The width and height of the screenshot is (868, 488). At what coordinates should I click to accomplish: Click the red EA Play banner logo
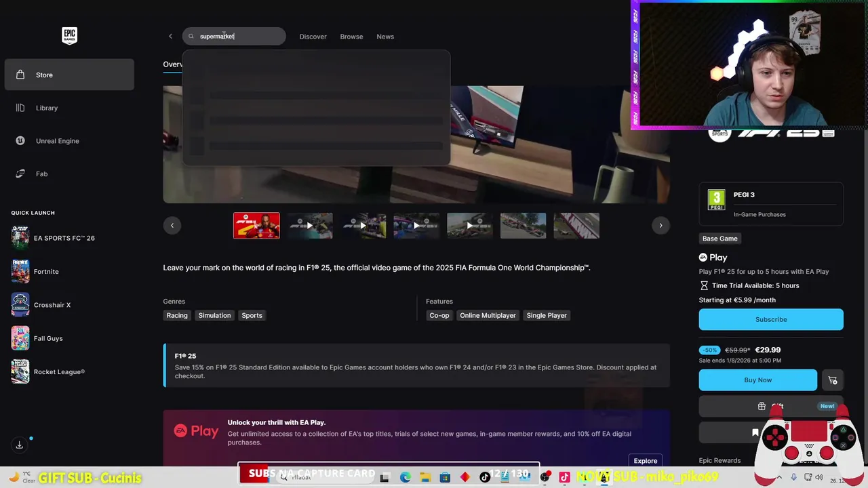(196, 431)
